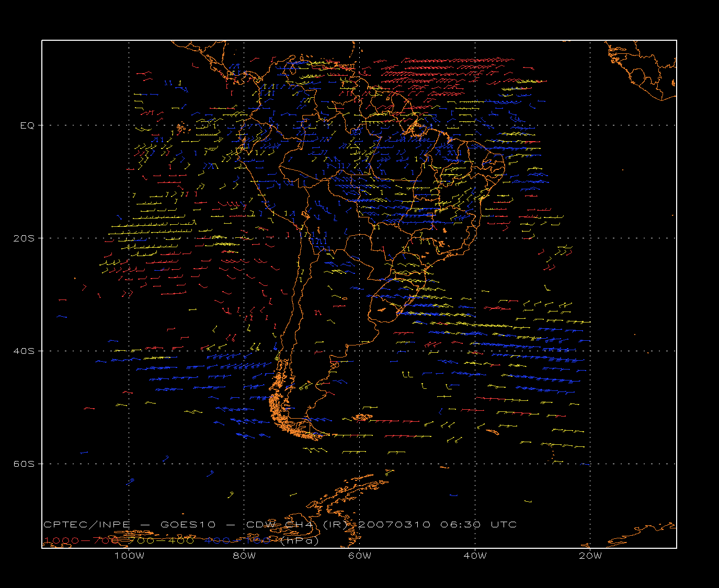This screenshot has width=719, height=588.
Task: Click the 80W longitude label
Action: pyautogui.click(x=245, y=556)
